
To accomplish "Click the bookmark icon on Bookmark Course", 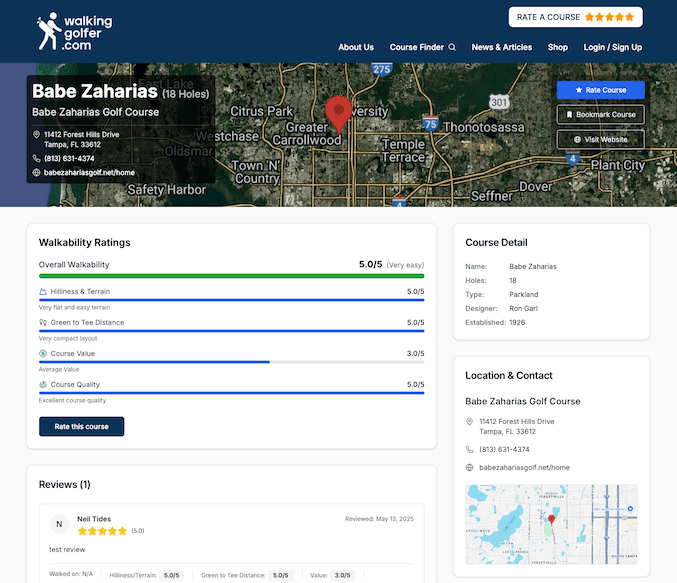I will (x=569, y=114).
